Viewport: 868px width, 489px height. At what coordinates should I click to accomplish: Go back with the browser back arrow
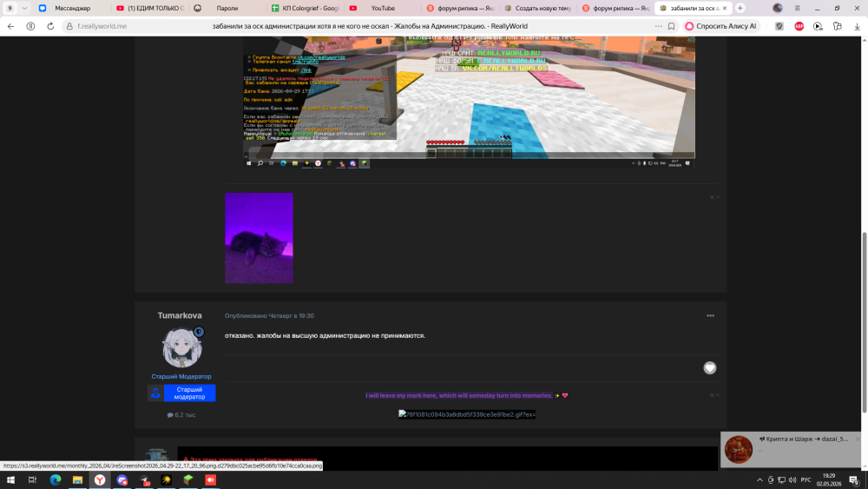click(x=10, y=26)
